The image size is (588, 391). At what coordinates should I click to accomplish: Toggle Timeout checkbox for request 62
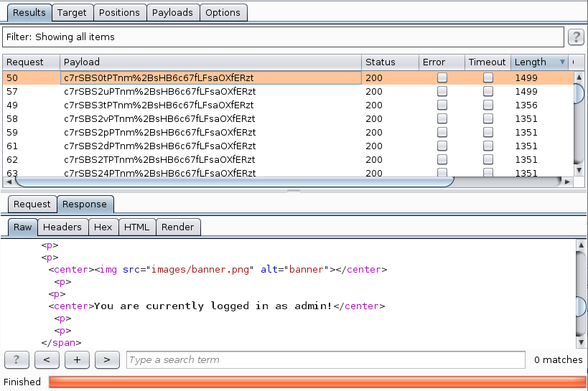pos(488,159)
